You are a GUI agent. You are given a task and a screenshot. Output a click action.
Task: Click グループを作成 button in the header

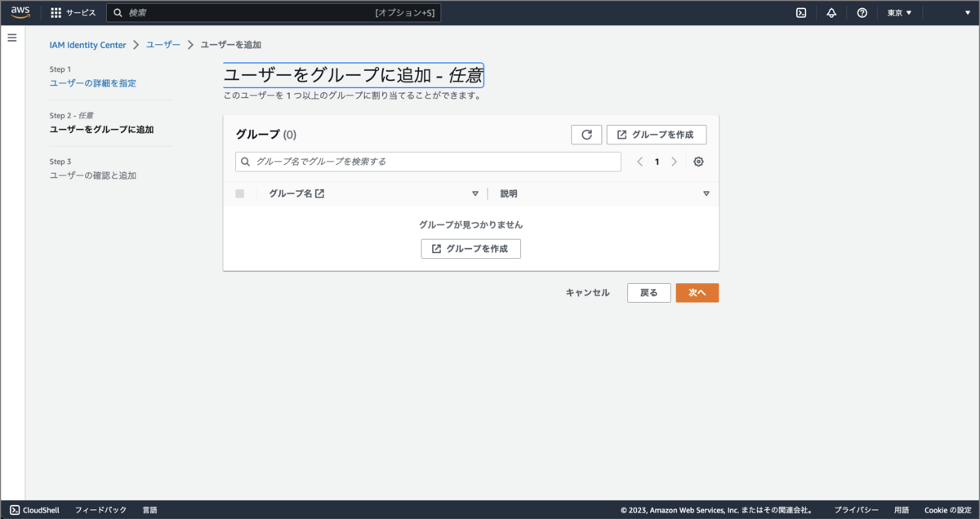(x=657, y=135)
